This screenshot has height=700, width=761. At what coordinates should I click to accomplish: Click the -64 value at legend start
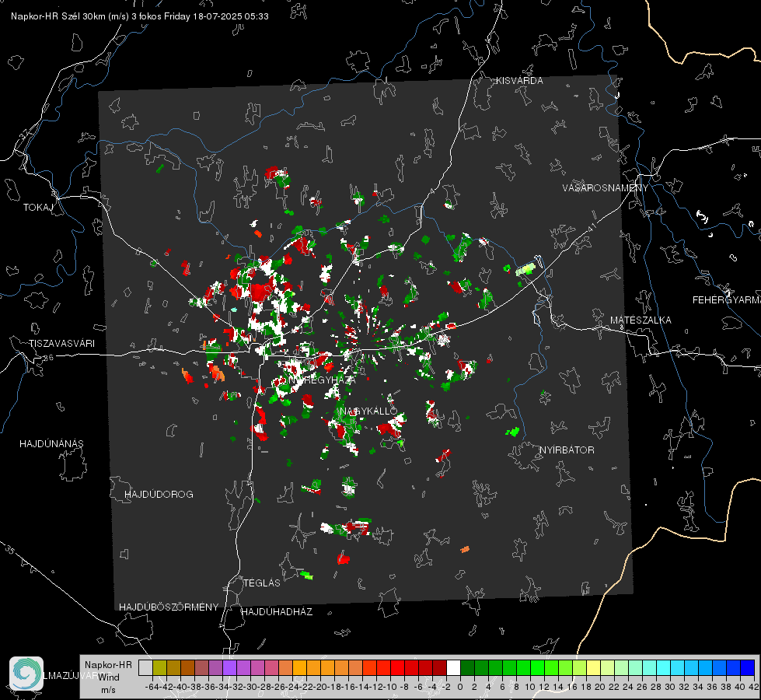(152, 687)
